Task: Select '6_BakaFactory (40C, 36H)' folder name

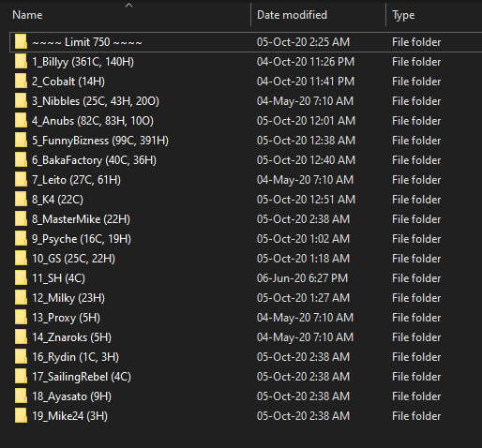Action: [94, 160]
